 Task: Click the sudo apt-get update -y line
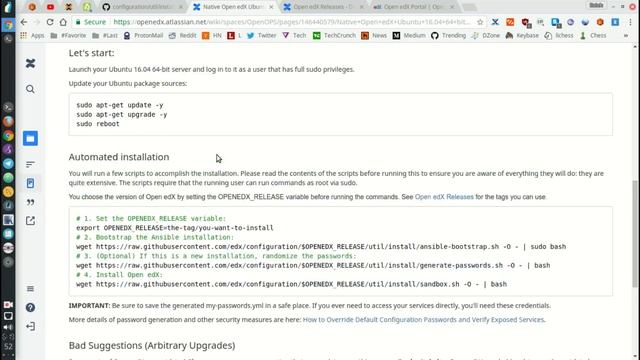tap(120, 105)
